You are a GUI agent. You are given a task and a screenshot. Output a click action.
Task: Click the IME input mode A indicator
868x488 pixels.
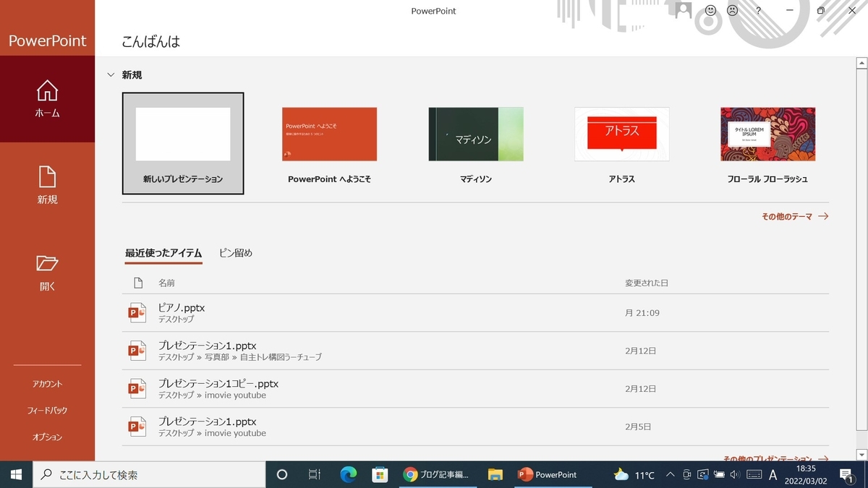click(x=773, y=475)
